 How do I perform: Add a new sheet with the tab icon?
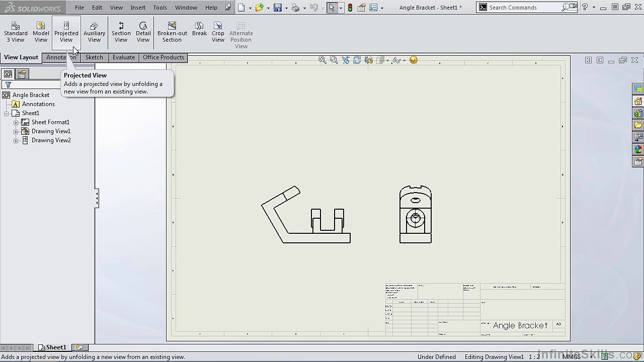click(x=79, y=347)
